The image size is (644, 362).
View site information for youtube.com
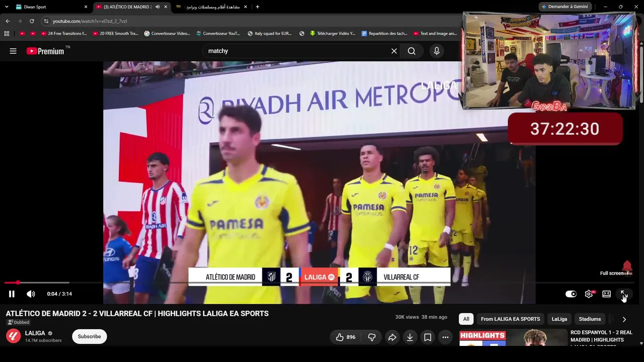46,21
